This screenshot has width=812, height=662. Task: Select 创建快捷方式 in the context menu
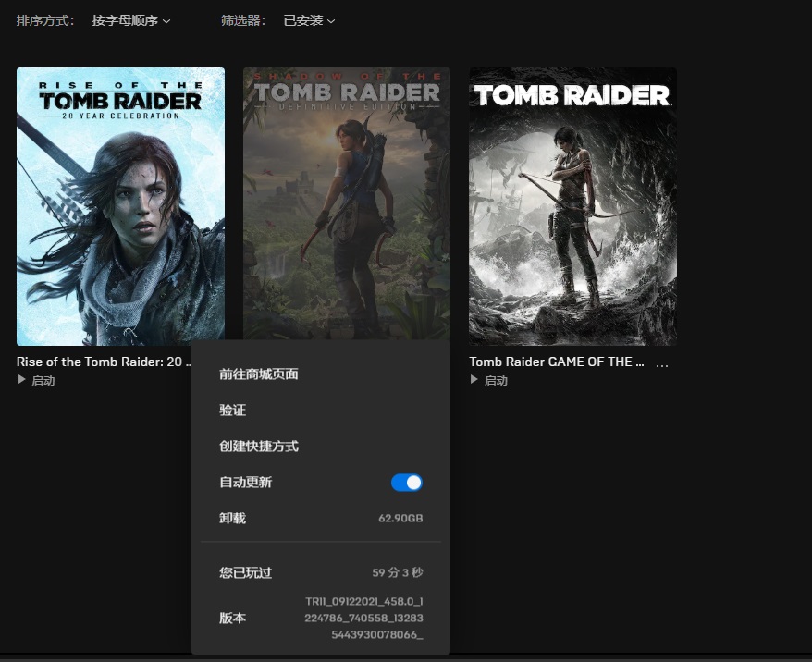pos(258,447)
